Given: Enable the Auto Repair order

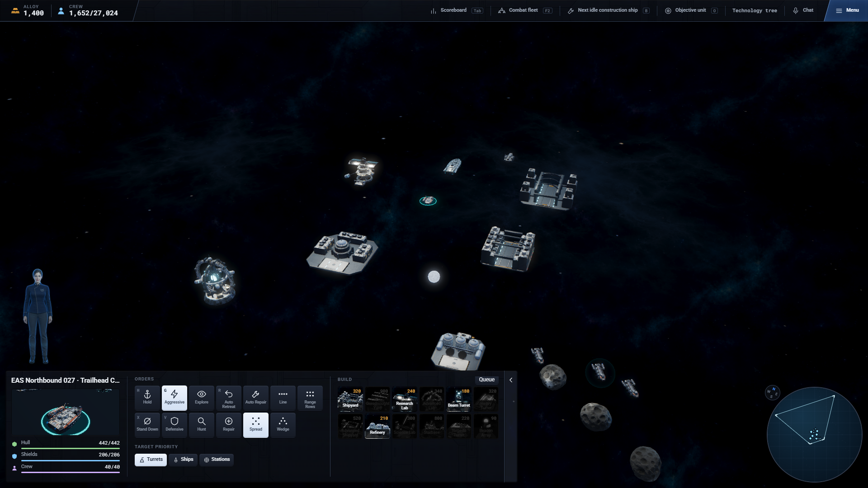Looking at the screenshot, I should coord(256,398).
